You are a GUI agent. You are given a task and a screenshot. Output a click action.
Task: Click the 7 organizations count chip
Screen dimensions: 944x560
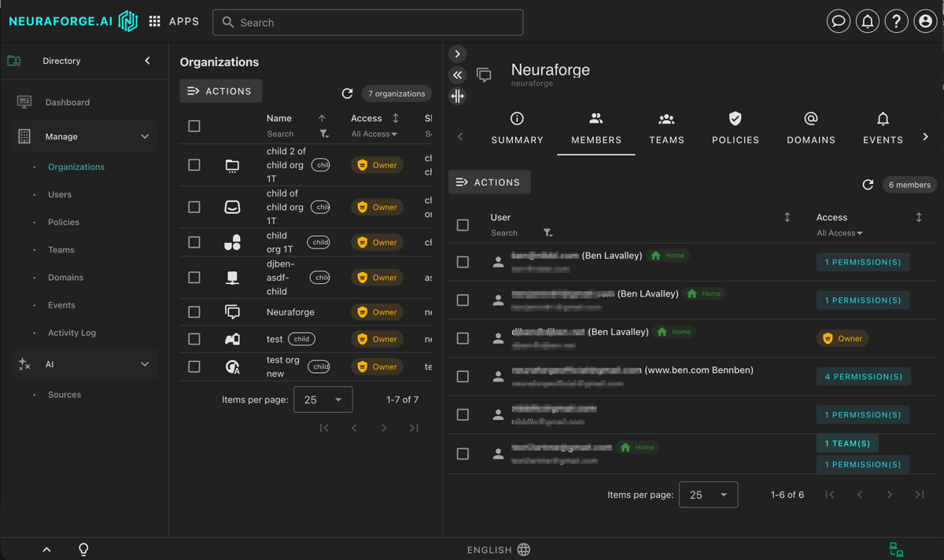pyautogui.click(x=396, y=94)
